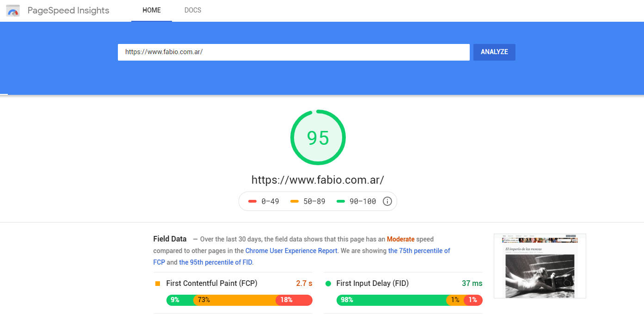The width and height of the screenshot is (644, 328).
Task: Click the https://www.fabio.com.ar/ heading below the score
Action: pyautogui.click(x=318, y=180)
